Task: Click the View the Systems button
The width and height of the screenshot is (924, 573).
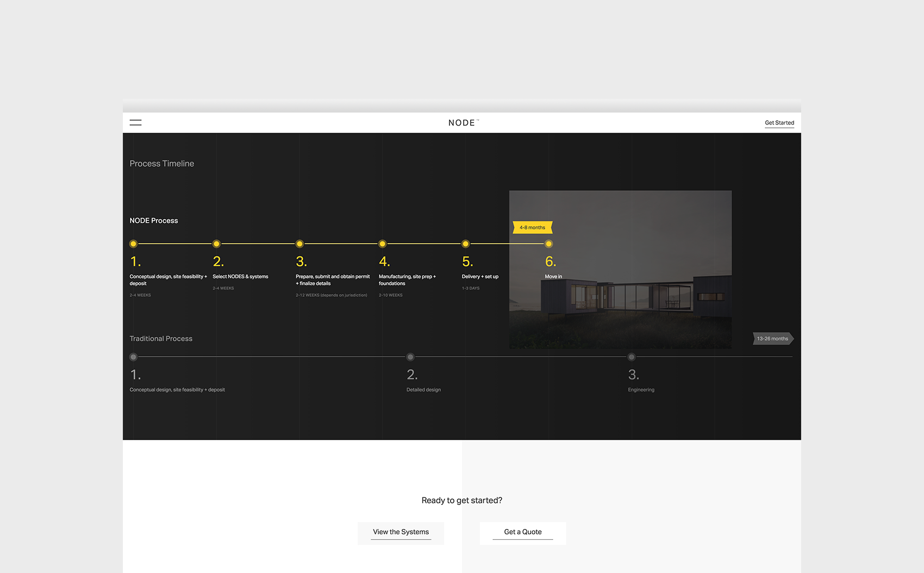Action: pos(401,533)
